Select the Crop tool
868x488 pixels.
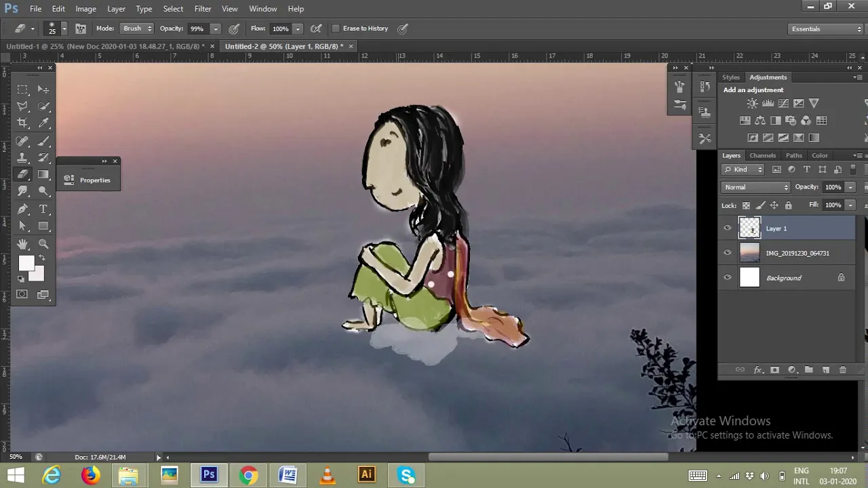tap(22, 123)
